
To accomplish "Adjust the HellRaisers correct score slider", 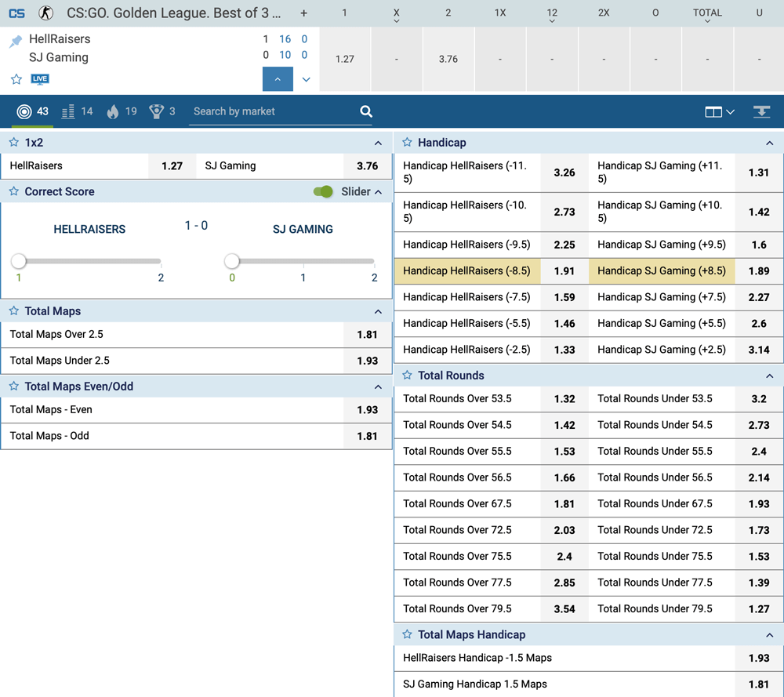I will click(19, 260).
